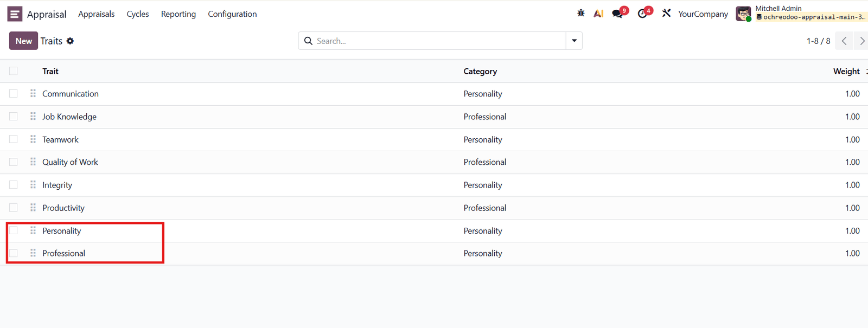Open the activities clock icon
This screenshot has height=328, width=868.
coord(642,14)
